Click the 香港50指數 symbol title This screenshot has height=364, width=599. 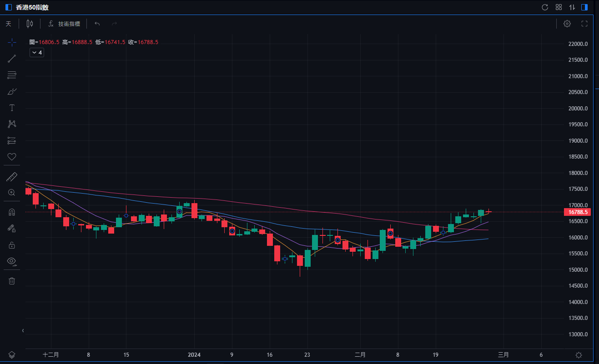click(x=32, y=7)
